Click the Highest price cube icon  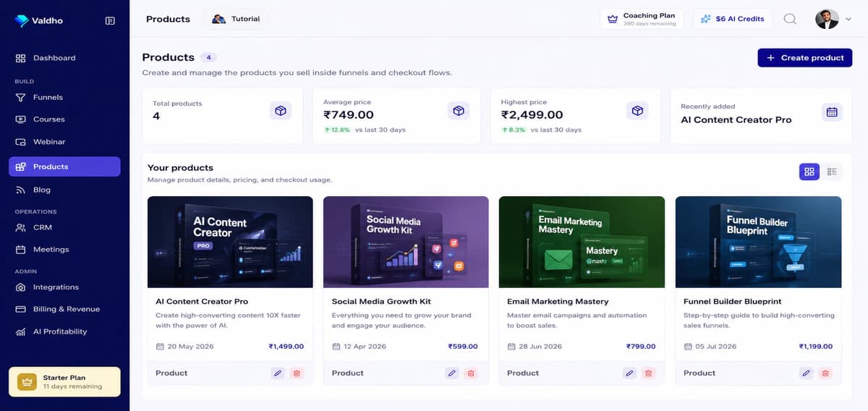tap(637, 111)
